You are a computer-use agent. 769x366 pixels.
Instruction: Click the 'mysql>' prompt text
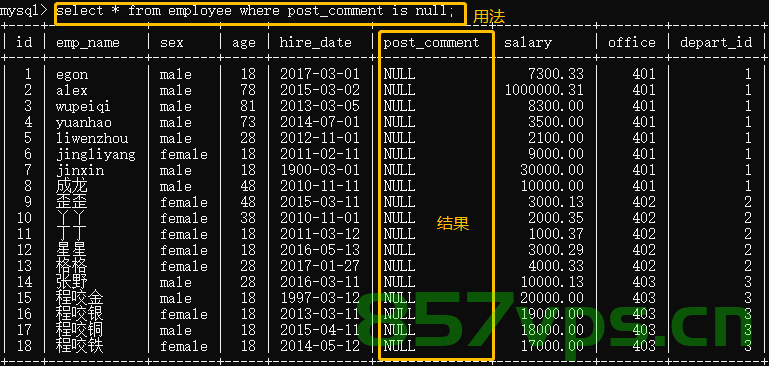pyautogui.click(x=24, y=12)
